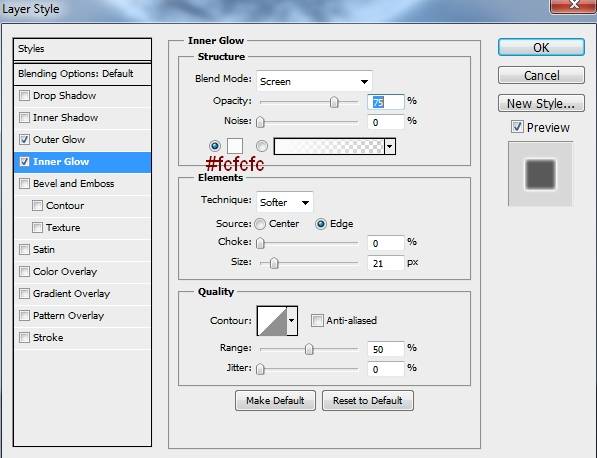Click the style preview thumbnail square
The image size is (597, 458).
[540, 174]
